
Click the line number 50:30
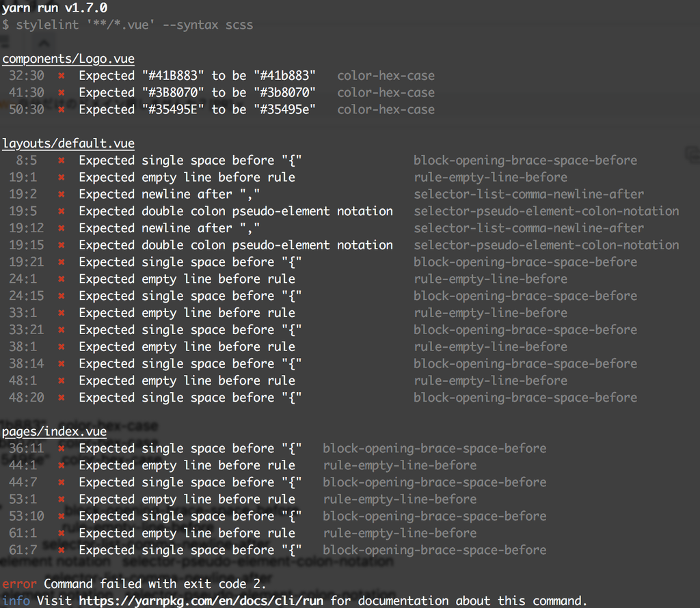click(27, 110)
